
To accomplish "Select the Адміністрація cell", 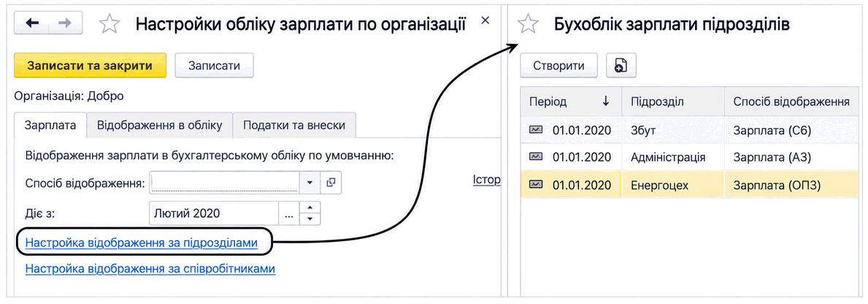I will coord(673,157).
